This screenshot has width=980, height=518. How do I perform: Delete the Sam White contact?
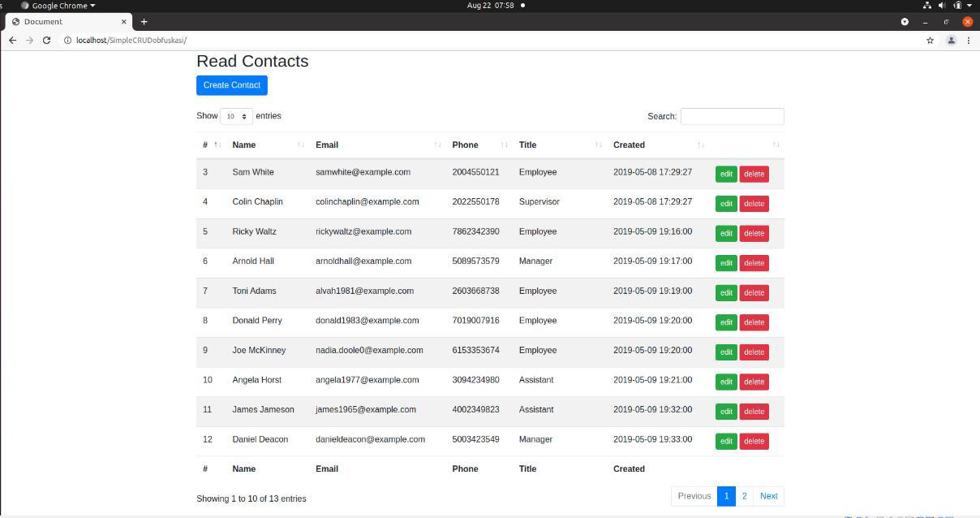pyautogui.click(x=754, y=174)
